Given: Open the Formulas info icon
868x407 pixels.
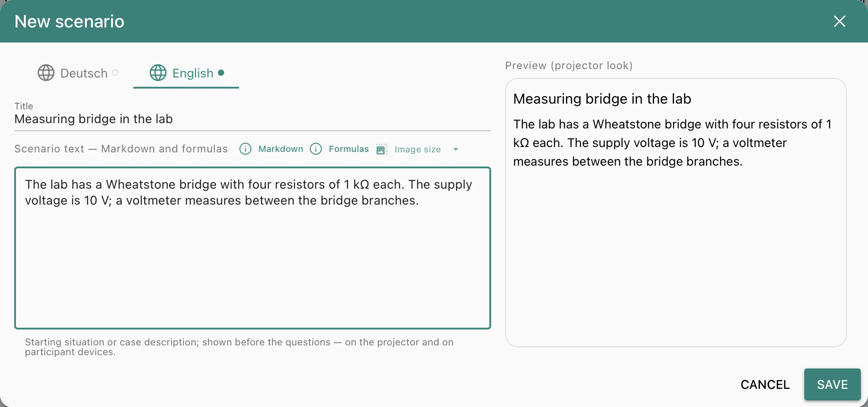Looking at the screenshot, I should [316, 149].
